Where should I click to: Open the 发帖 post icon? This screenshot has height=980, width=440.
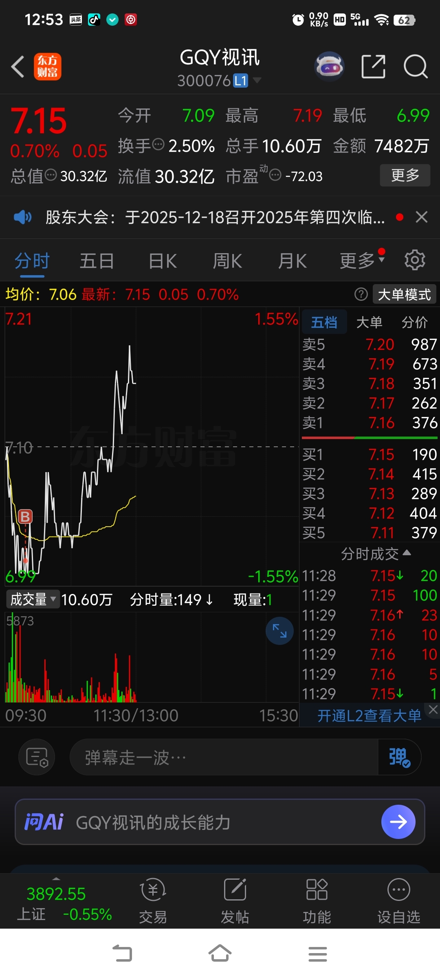(x=235, y=901)
